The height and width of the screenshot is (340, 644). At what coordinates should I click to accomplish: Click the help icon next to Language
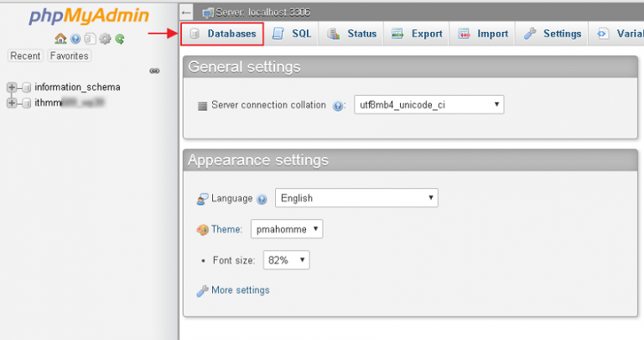click(x=262, y=199)
